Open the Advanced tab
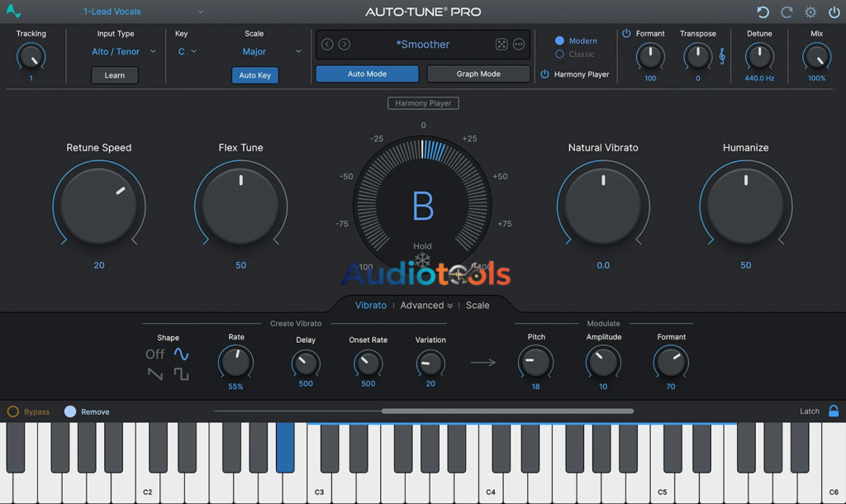The image size is (846, 504). coord(421,305)
